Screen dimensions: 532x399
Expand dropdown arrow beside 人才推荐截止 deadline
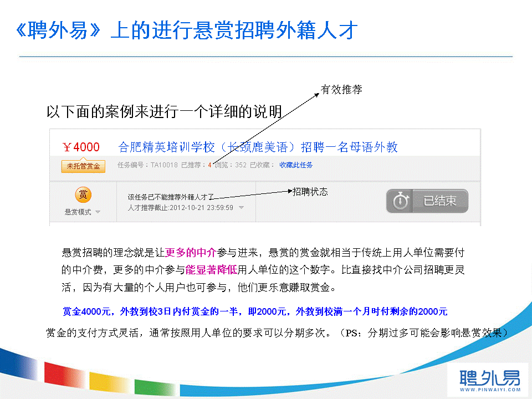tap(241, 208)
